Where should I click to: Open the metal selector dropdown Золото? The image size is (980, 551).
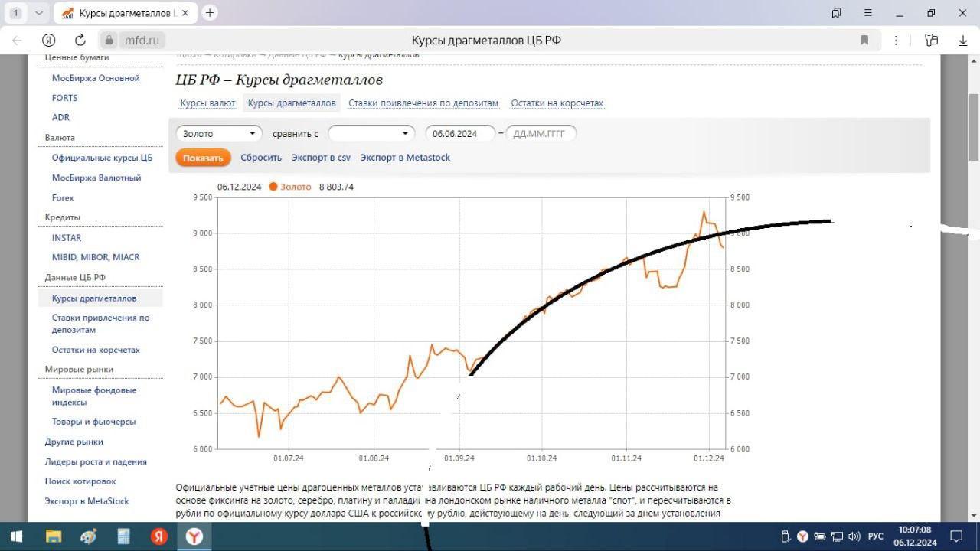(219, 133)
